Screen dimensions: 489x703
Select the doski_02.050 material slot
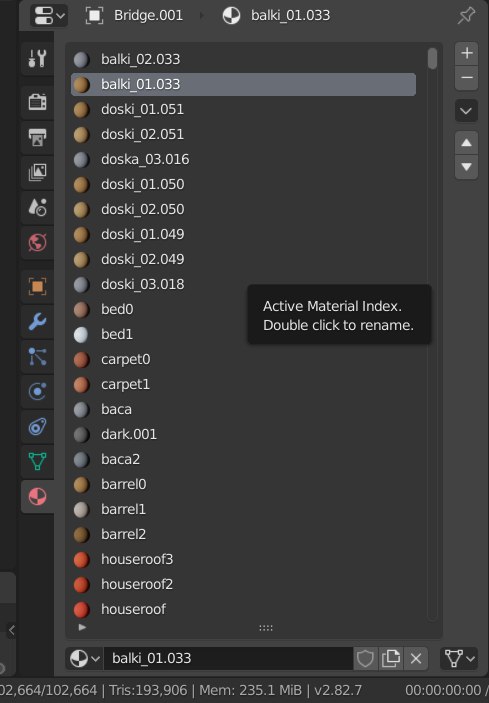[243, 209]
